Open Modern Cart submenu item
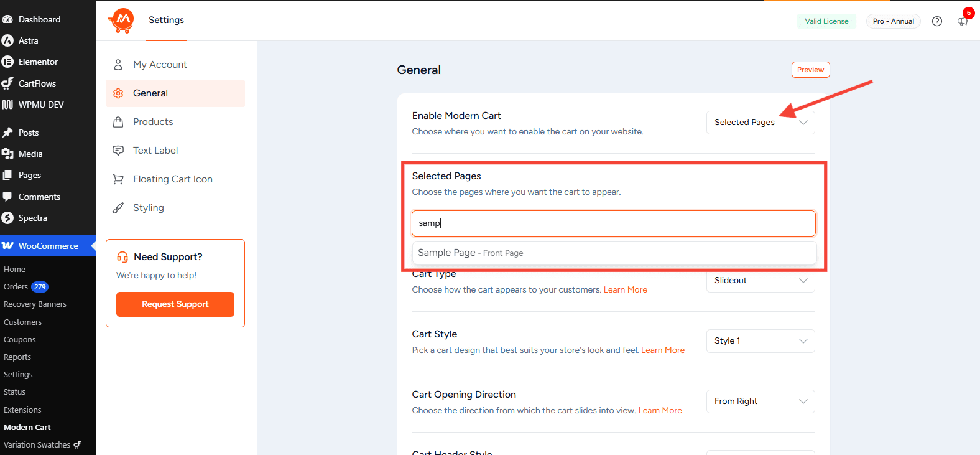 click(x=27, y=428)
